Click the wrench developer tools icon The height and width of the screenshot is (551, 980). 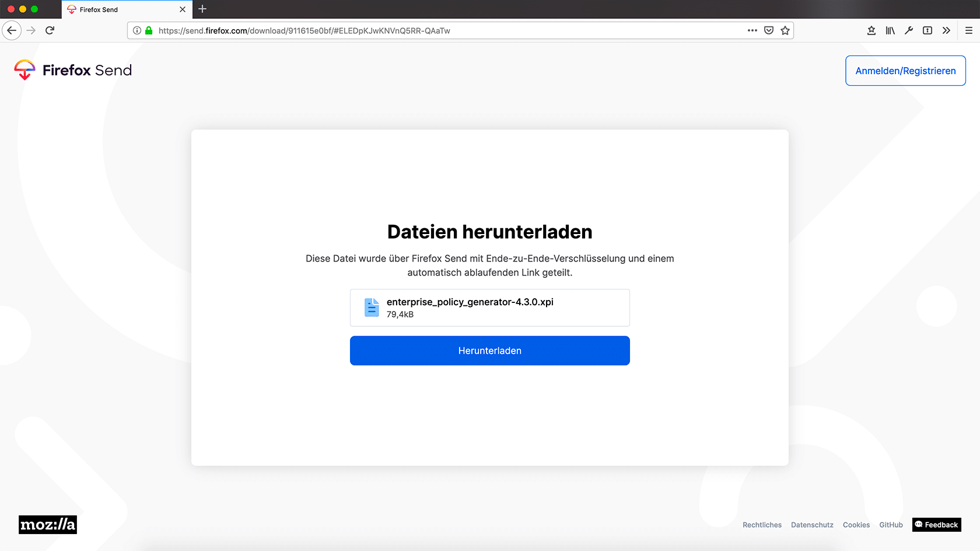[909, 30]
